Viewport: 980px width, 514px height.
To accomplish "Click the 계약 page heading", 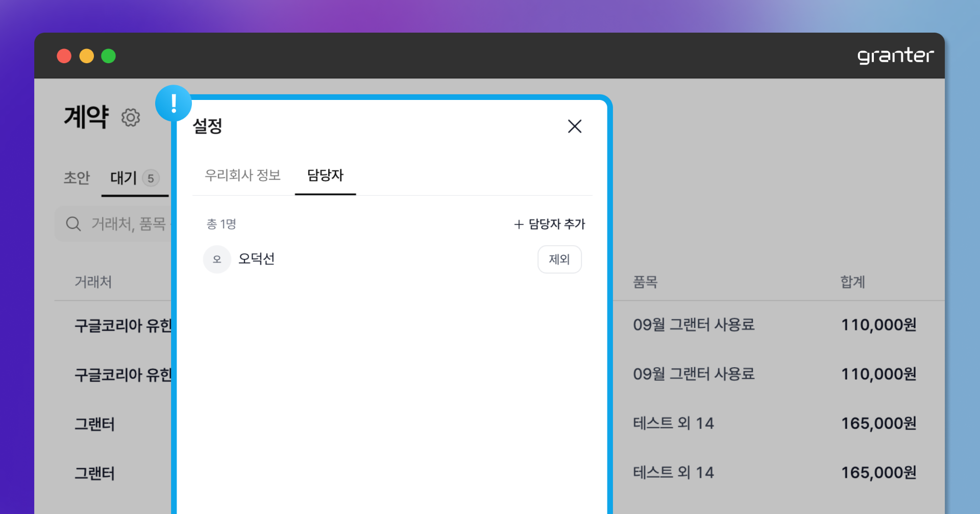I will 86,117.
